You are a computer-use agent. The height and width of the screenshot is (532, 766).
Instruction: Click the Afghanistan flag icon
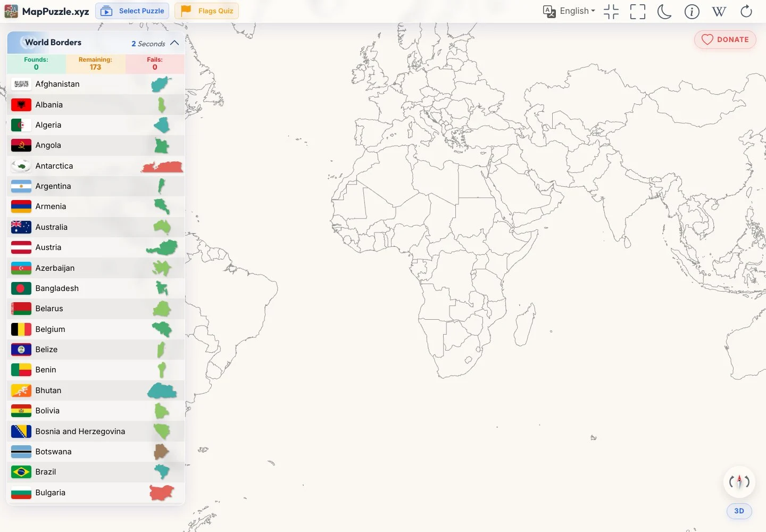click(21, 84)
